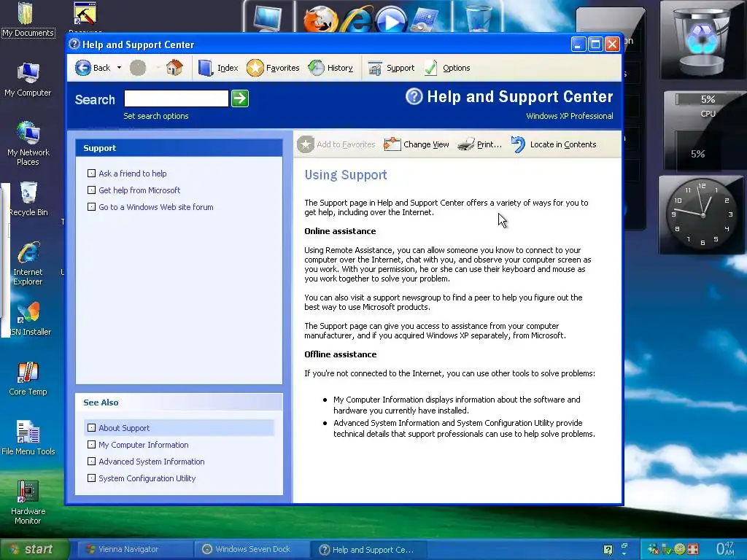Viewport: 747px width, 560px height.
Task: Click the analog clock gadget
Action: click(701, 215)
